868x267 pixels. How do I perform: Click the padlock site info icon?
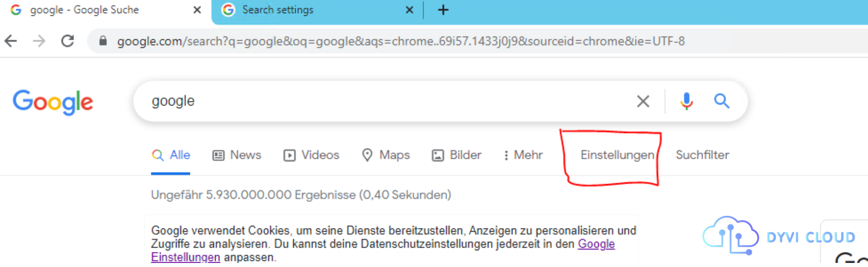click(103, 41)
